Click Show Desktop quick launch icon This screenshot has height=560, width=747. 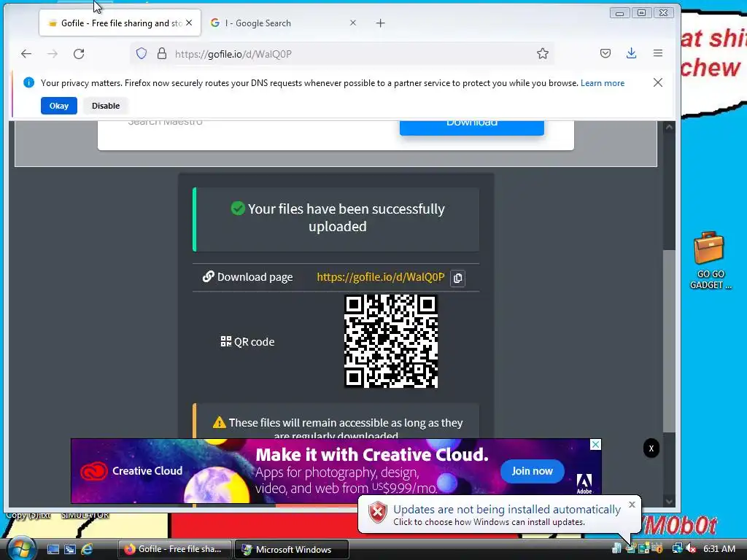[x=53, y=550]
